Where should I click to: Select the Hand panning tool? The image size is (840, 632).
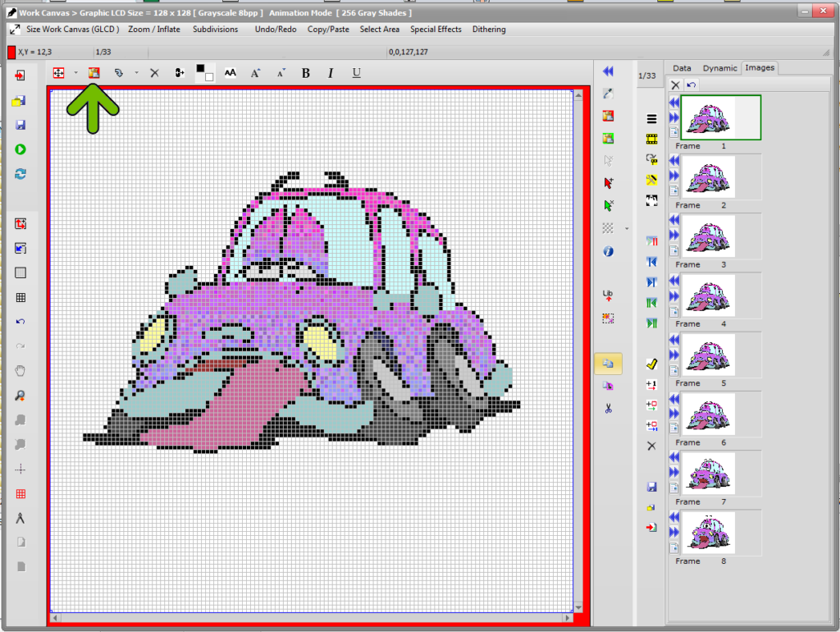[x=19, y=370]
